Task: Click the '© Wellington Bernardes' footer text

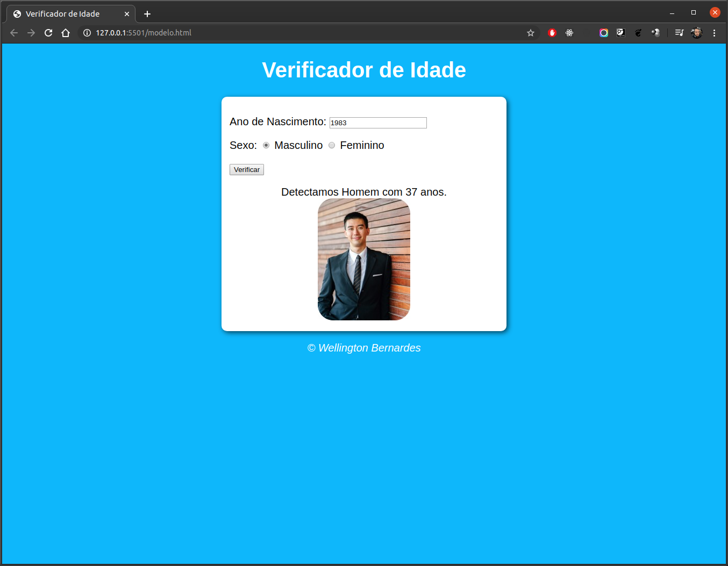Action: pos(364,348)
